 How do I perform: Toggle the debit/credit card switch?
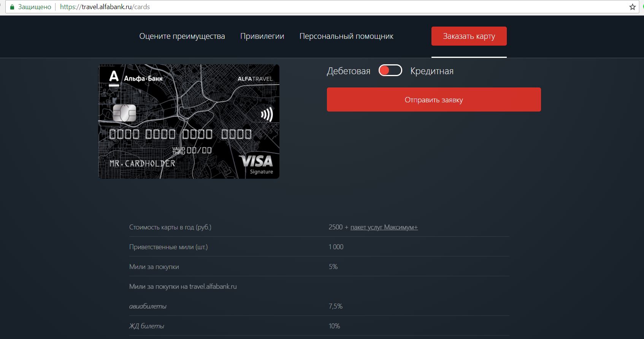click(x=390, y=71)
